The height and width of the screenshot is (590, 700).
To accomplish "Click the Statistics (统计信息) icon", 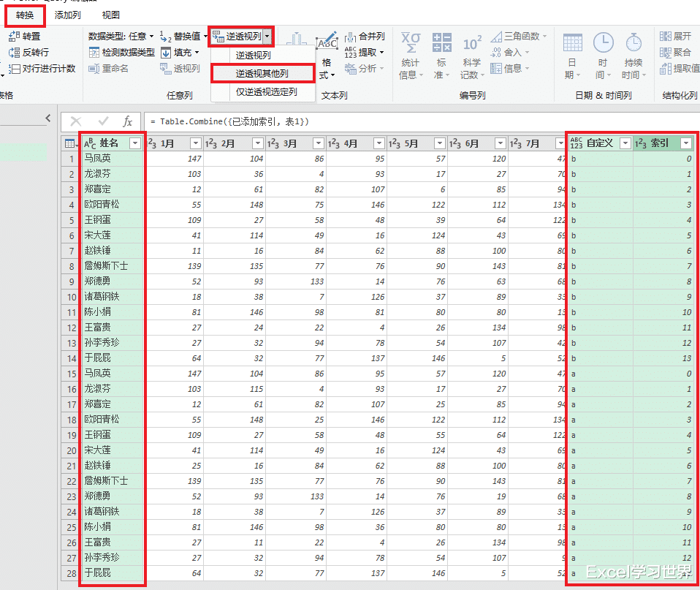I will click(x=410, y=42).
